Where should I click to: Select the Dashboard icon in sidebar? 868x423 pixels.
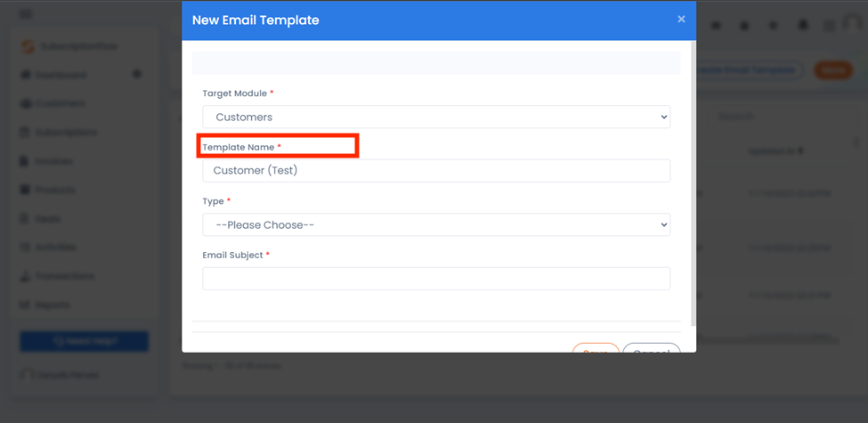[25, 75]
